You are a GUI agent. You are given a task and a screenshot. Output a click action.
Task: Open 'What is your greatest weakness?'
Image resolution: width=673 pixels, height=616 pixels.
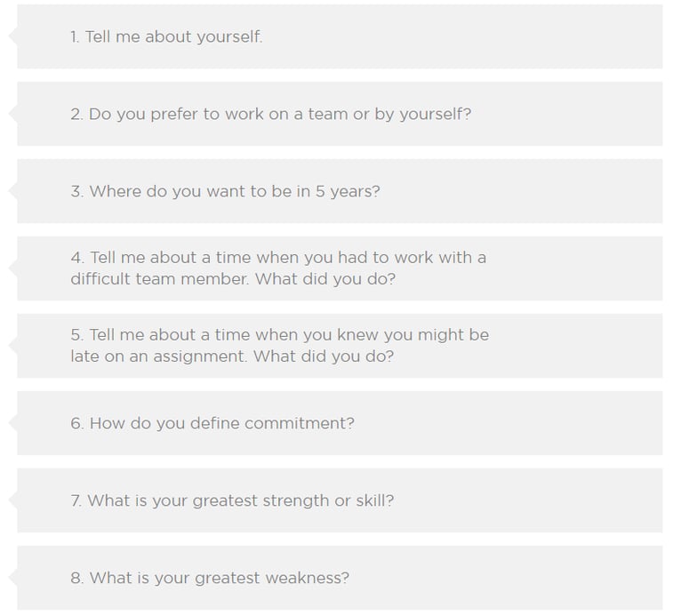pyautogui.click(x=340, y=578)
